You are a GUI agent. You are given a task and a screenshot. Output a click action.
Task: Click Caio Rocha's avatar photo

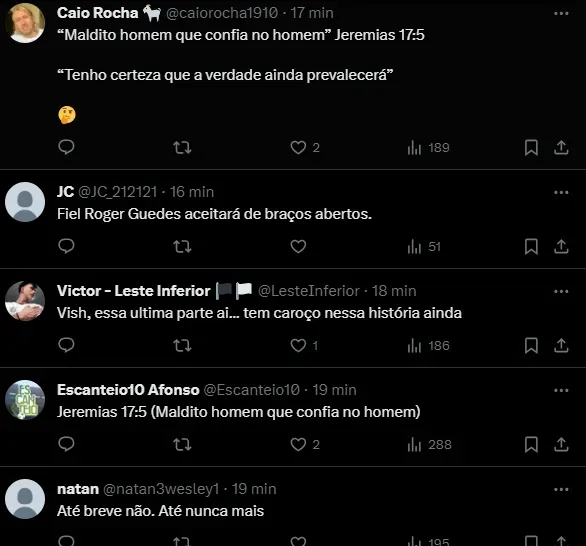coord(25,23)
